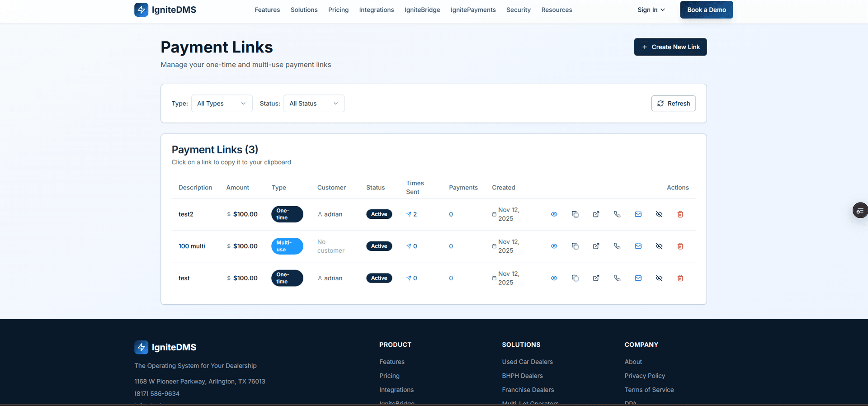Copy the 100 multi payment link
The image size is (868, 406).
click(x=575, y=246)
